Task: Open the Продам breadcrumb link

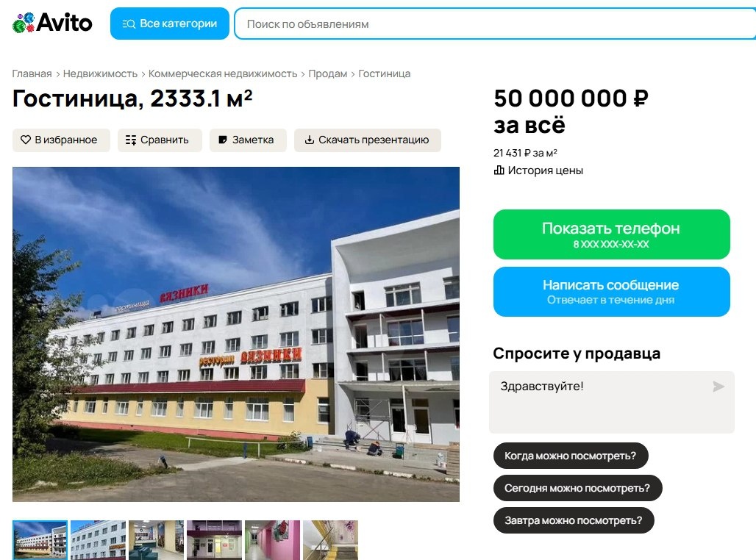Action: [328, 73]
